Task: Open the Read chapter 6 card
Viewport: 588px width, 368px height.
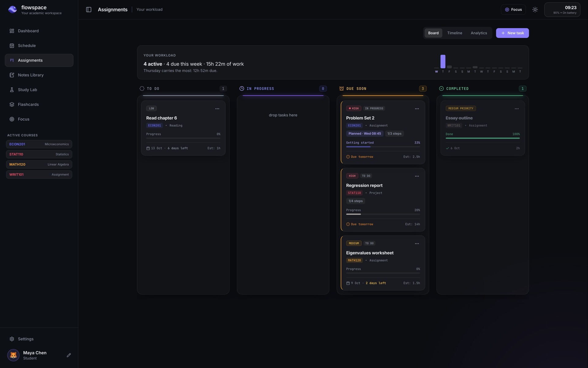Action: [183, 128]
